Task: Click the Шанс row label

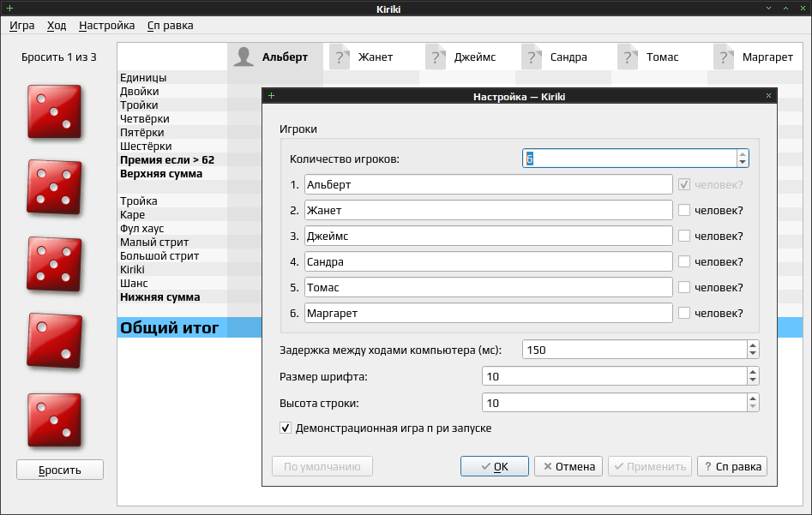Action: click(134, 283)
